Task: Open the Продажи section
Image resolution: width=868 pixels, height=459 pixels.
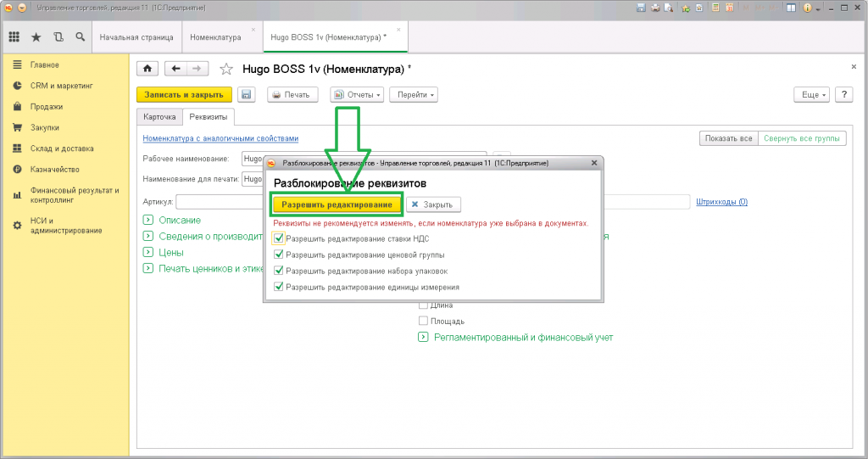Action: click(47, 106)
